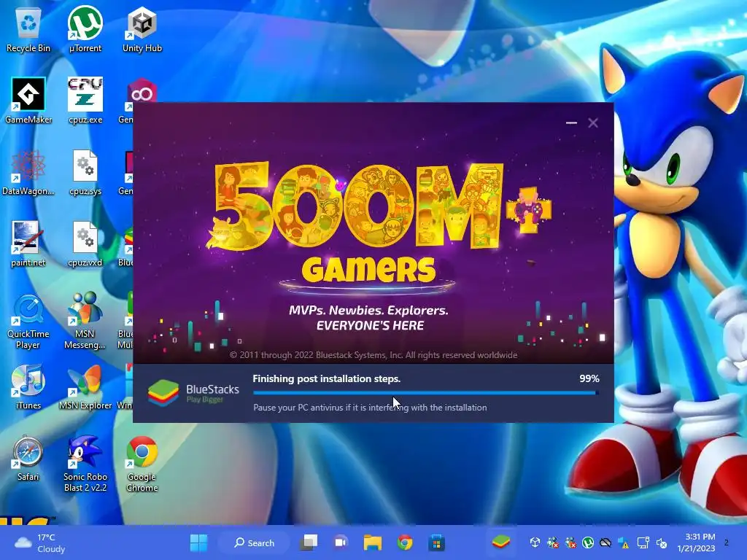Select the Safari desktop shortcut
Image resolution: width=747 pixels, height=560 pixels.
[x=28, y=459]
